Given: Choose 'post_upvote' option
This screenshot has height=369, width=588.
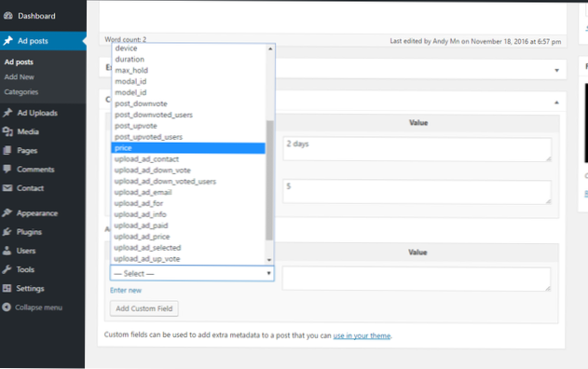Looking at the screenshot, I should click(x=188, y=126).
